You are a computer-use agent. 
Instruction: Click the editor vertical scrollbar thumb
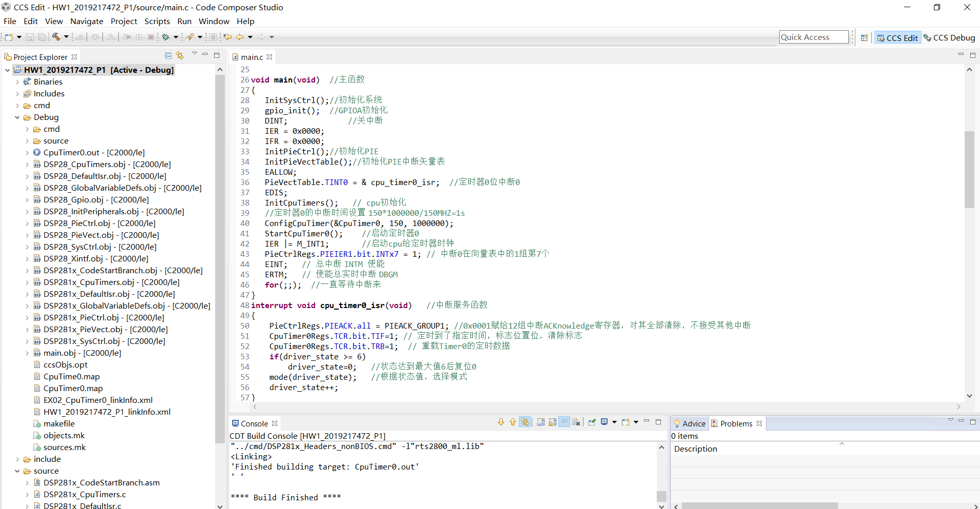coord(969,169)
